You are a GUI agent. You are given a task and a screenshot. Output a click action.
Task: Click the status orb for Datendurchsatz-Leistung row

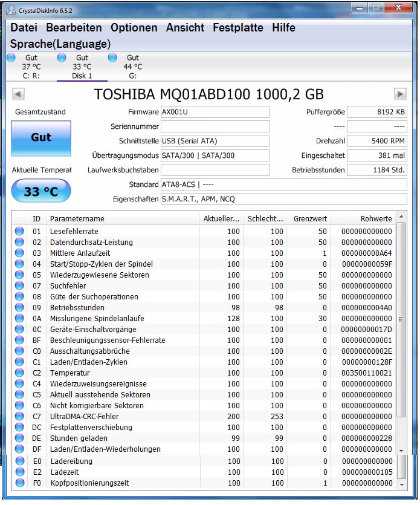tap(19, 242)
